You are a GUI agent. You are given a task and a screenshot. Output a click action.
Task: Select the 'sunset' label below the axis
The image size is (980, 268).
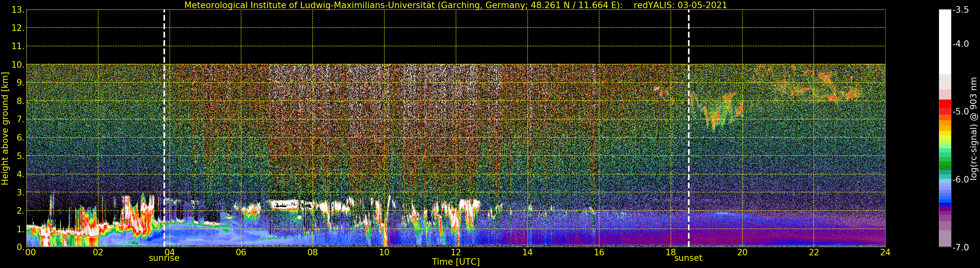point(688,258)
